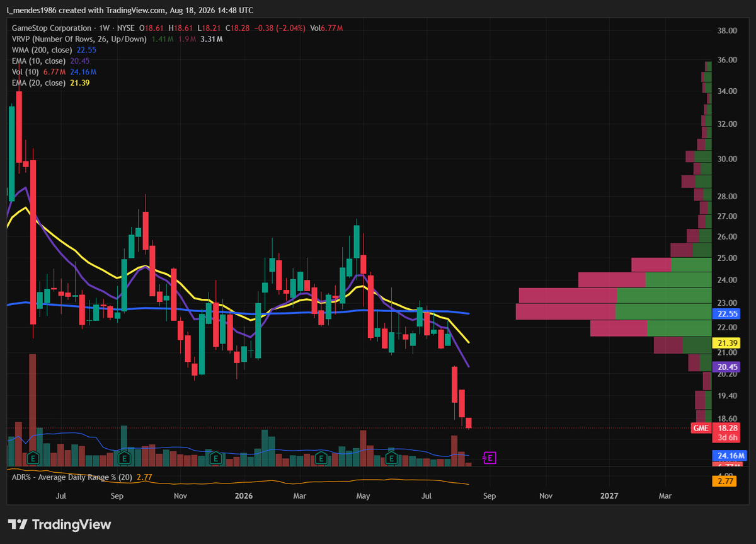Viewport: 756px width, 544px height.
Task: Click the blue 24.16M volume axis tag
Action: click(x=730, y=456)
